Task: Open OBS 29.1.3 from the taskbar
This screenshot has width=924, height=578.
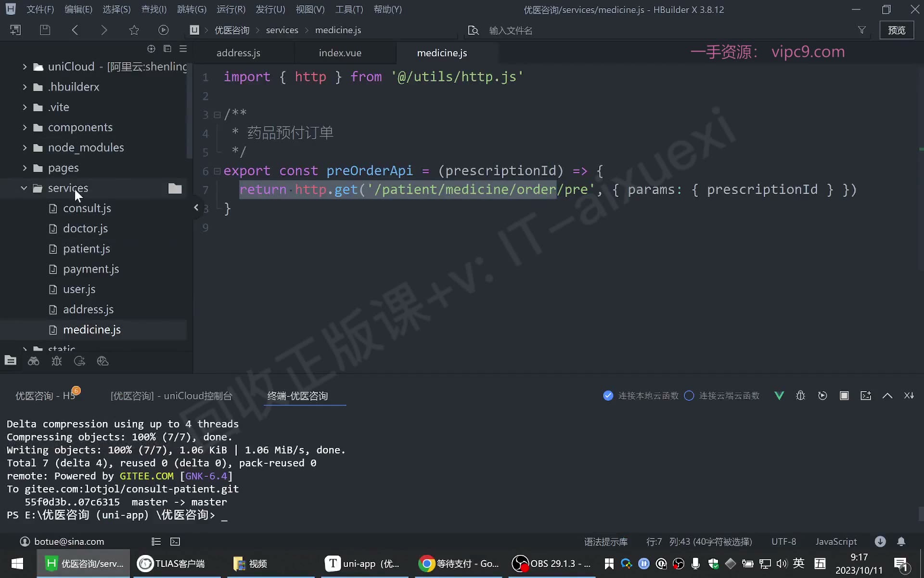Action: [x=552, y=563]
